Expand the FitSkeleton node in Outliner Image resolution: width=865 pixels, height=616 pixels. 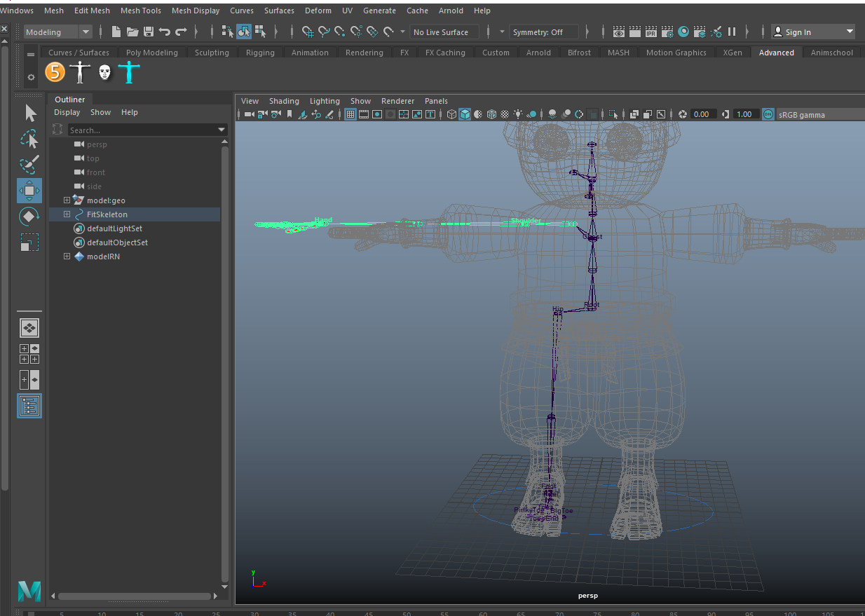click(x=67, y=214)
